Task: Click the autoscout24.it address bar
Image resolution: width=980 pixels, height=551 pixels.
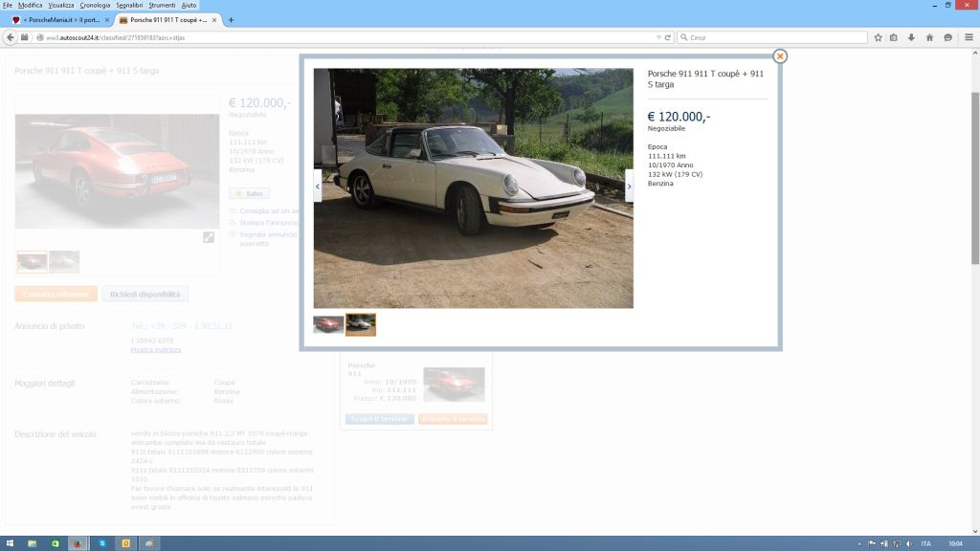Action: 350,37
